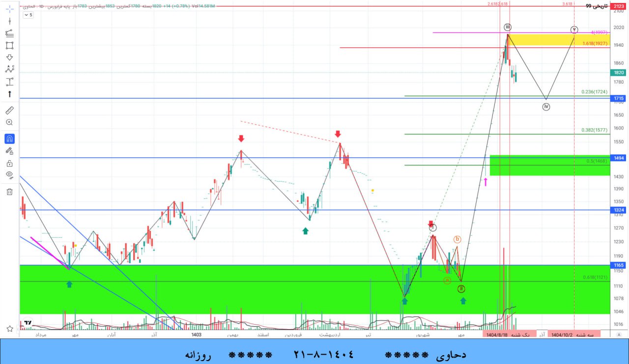Image resolution: width=629 pixels, height=364 pixels.
Task: Open the pitchfork drawing tool
Action: coord(9,32)
